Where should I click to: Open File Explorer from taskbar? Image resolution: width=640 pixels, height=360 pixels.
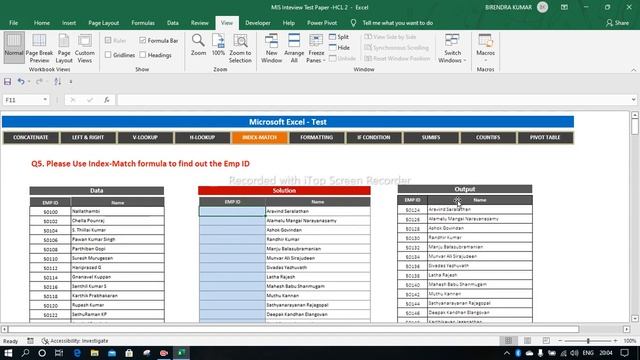click(94, 353)
